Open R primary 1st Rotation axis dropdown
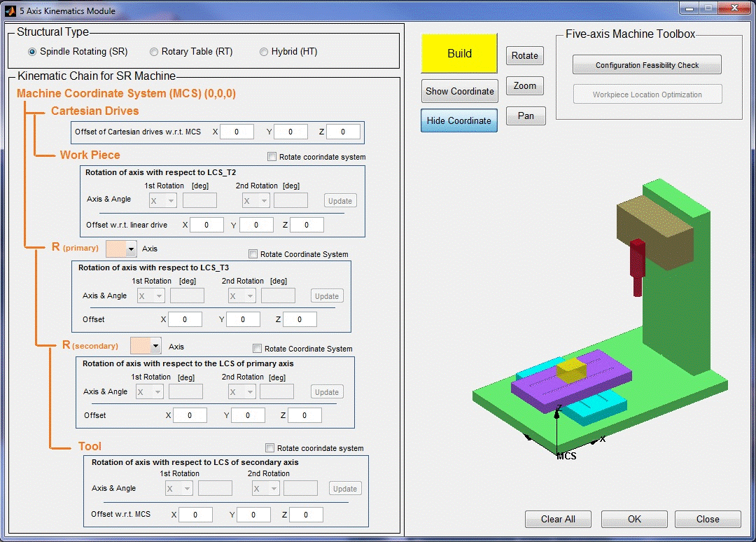Viewport: 756px width, 542px height. point(151,296)
